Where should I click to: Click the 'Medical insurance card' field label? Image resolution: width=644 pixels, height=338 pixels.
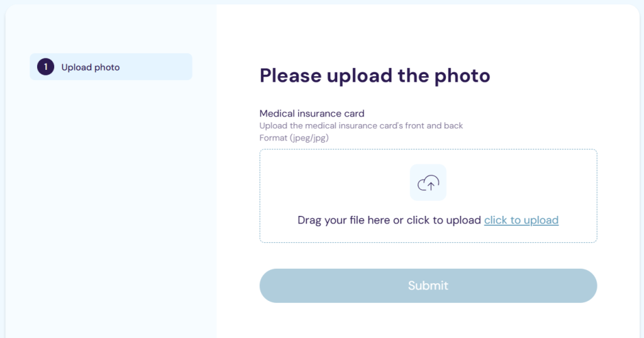(312, 113)
